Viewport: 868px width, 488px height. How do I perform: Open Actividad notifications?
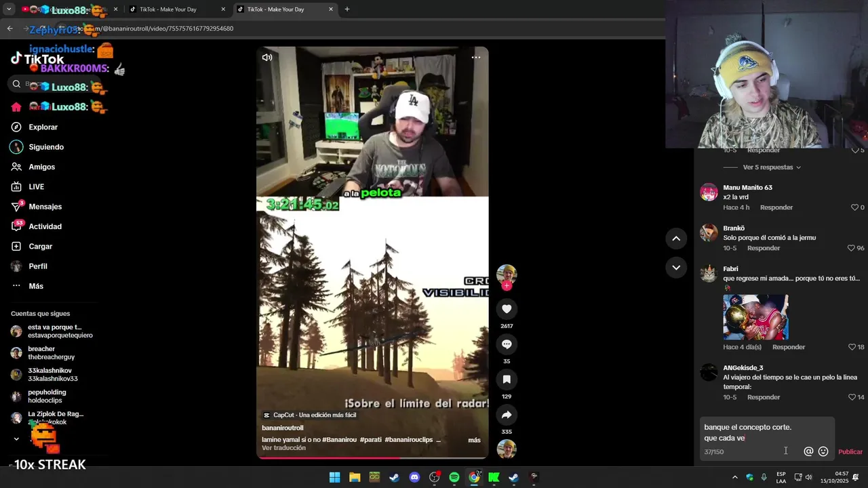point(45,226)
